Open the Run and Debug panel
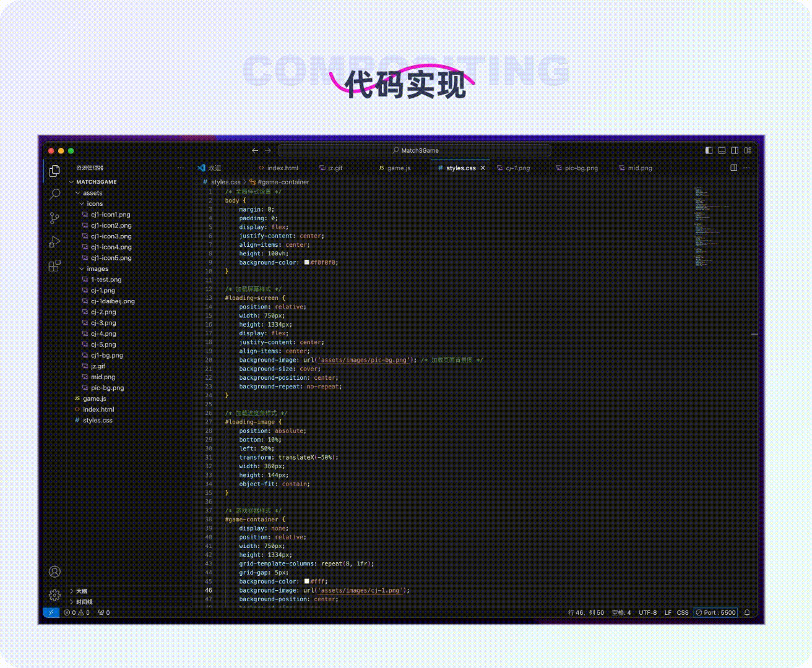 tap(54, 241)
